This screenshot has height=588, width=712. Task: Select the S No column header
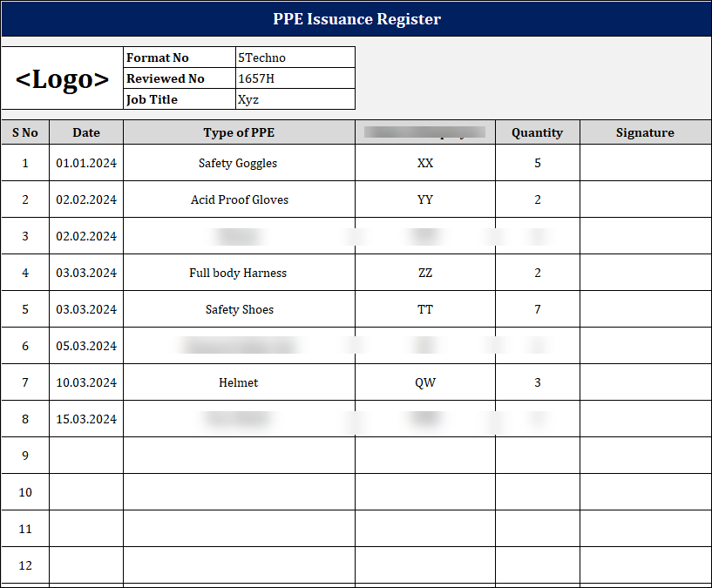25,132
